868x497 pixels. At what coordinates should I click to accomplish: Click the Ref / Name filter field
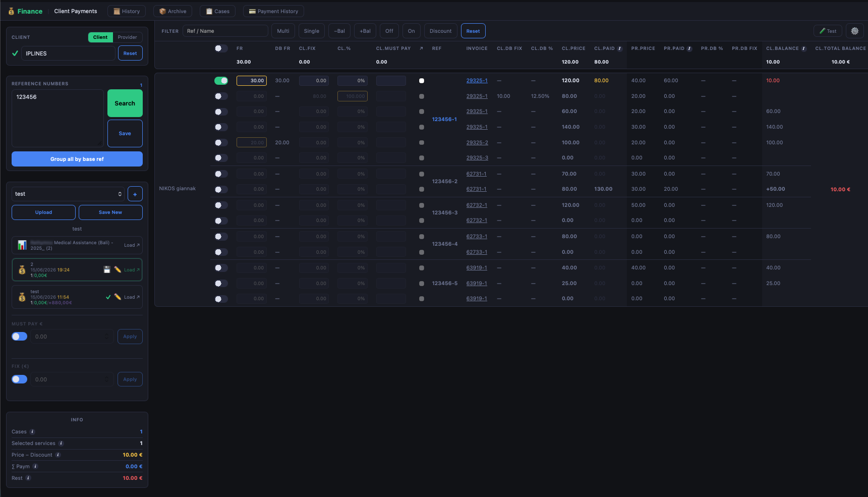(225, 31)
